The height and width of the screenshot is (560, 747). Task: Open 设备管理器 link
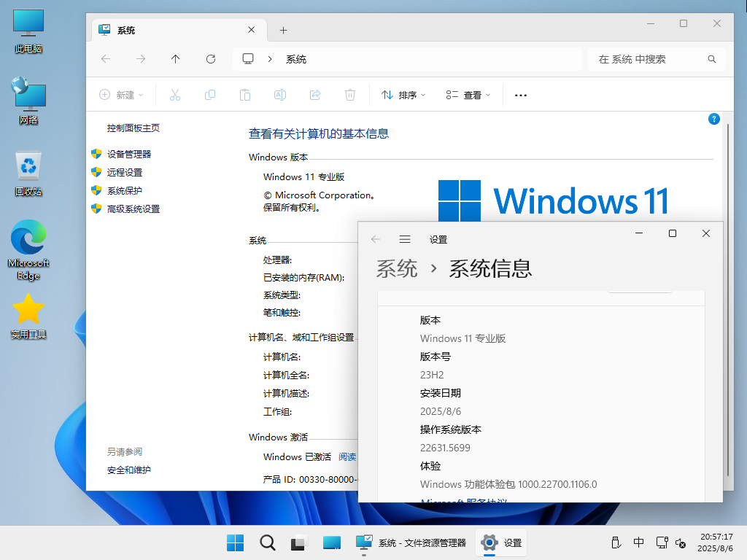129,155
